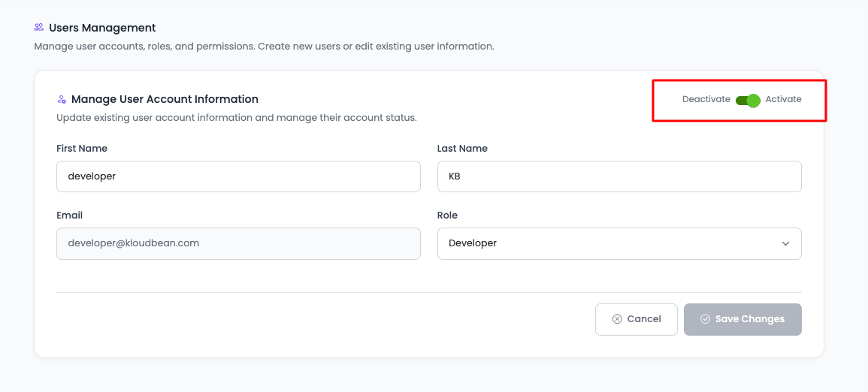
Task: Click the Users Management group icon
Action: click(x=39, y=28)
